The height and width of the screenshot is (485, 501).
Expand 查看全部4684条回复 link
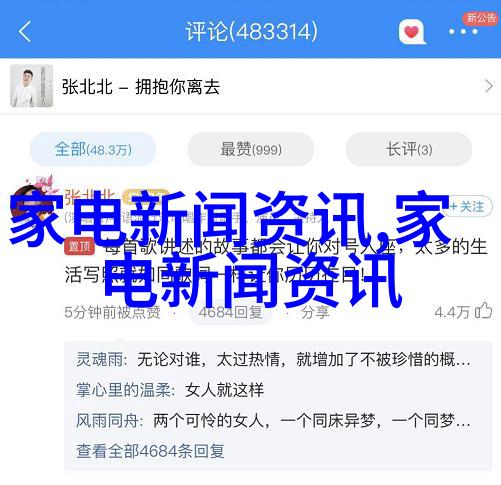[150, 451]
